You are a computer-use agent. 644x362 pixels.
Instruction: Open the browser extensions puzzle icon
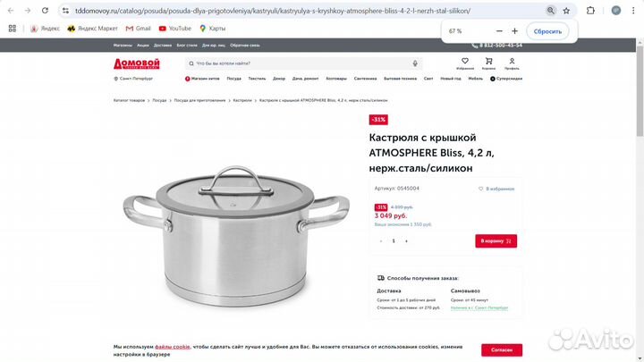pyautogui.click(x=590, y=11)
